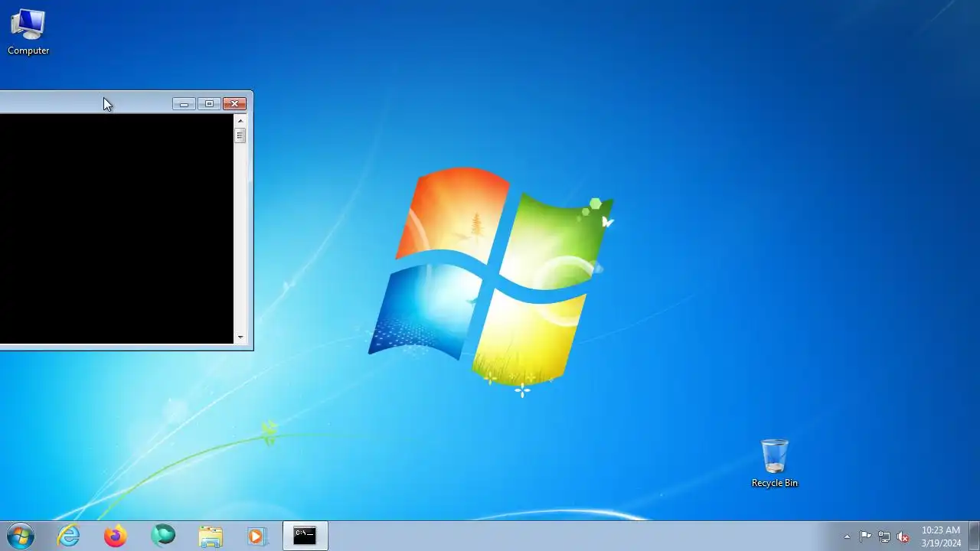
Task: Open the network status tray icon
Action: (884, 536)
